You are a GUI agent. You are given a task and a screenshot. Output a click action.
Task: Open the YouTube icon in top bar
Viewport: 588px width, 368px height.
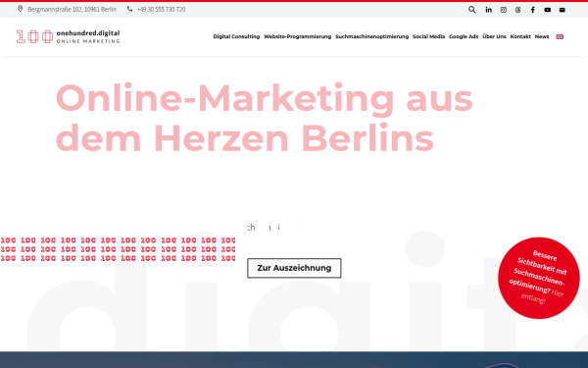(x=548, y=10)
